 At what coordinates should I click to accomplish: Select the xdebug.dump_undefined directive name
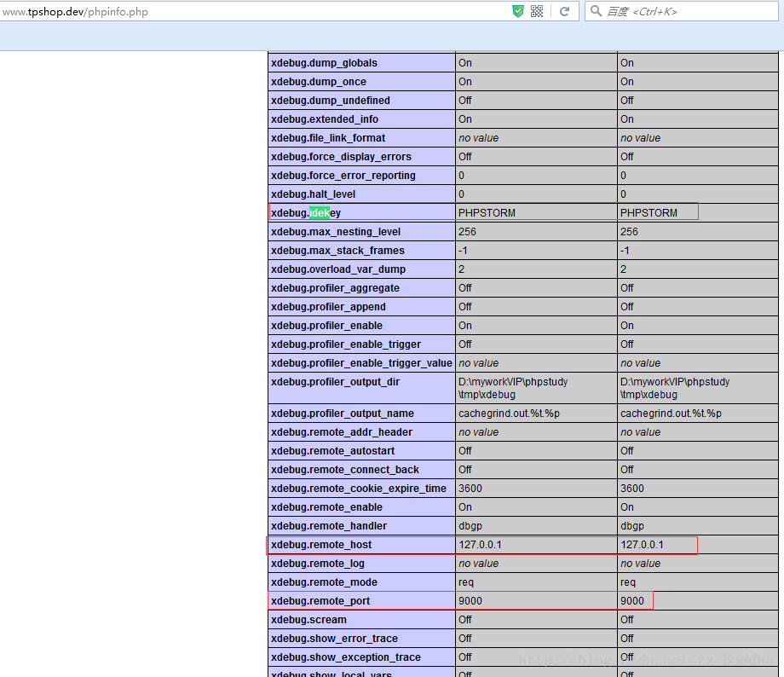click(331, 101)
